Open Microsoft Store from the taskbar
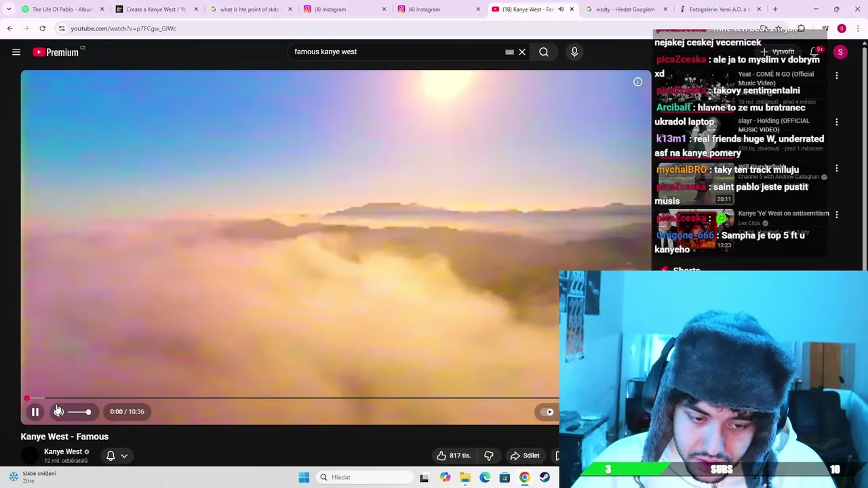The width and height of the screenshot is (868, 488). click(505, 478)
